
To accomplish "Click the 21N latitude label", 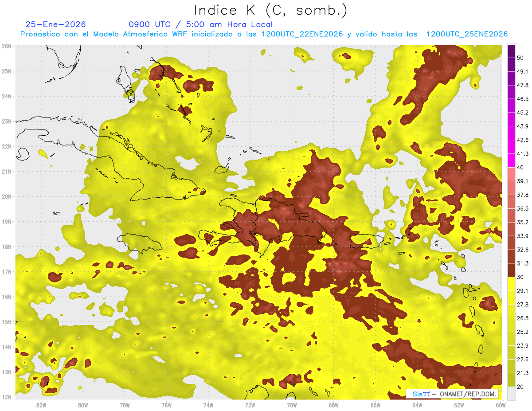I will coord(6,171).
